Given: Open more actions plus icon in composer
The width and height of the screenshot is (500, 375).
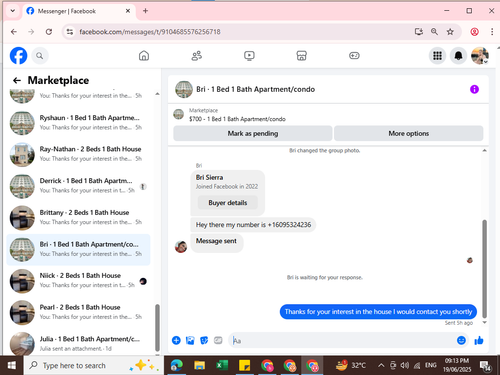Looking at the screenshot, I should (176, 340).
